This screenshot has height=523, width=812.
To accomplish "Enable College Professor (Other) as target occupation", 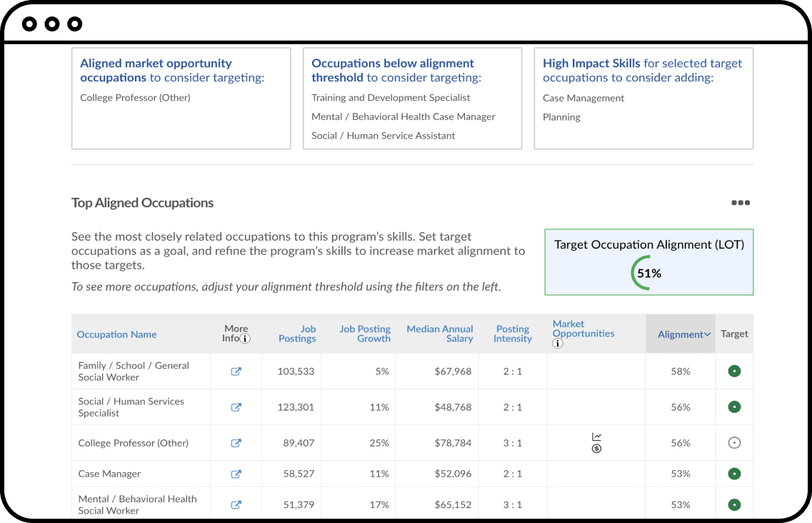I will (x=734, y=443).
